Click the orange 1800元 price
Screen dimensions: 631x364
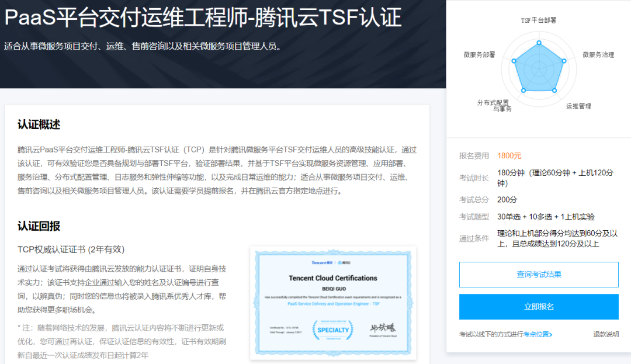(509, 155)
